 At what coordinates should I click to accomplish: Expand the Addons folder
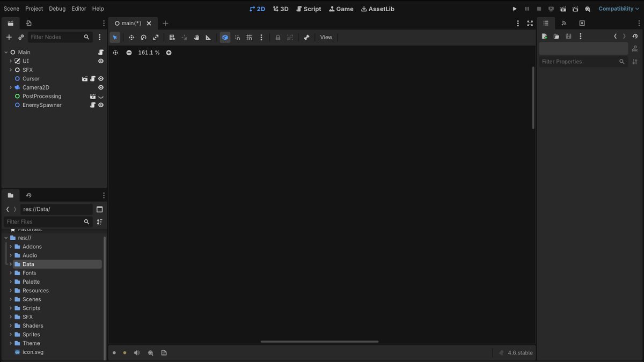click(11, 247)
